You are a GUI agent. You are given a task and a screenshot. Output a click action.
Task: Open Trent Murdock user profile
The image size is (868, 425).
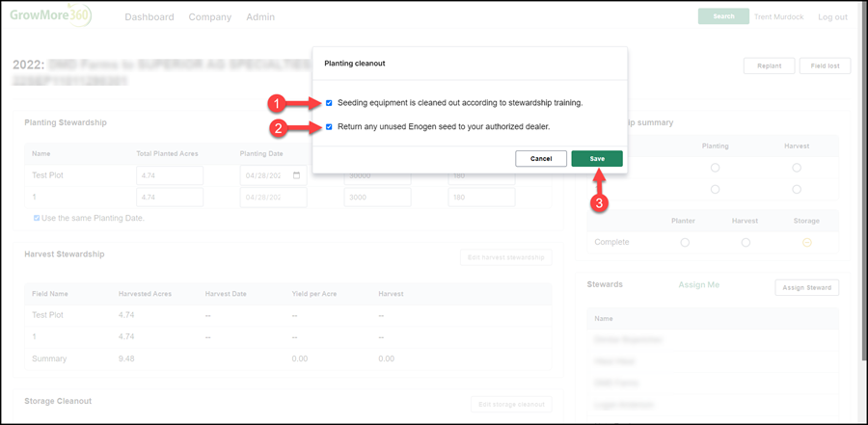[x=781, y=17]
